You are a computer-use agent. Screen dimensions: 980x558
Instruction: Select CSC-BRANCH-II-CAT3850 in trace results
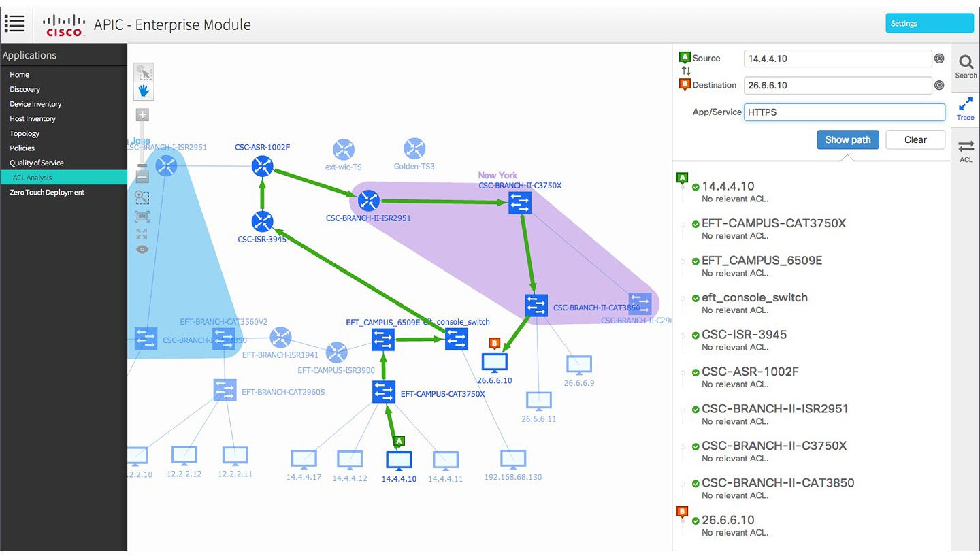click(x=778, y=483)
